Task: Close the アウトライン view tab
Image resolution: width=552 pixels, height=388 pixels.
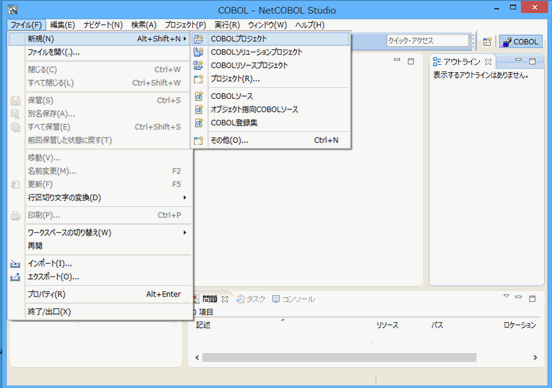Action: click(x=488, y=62)
